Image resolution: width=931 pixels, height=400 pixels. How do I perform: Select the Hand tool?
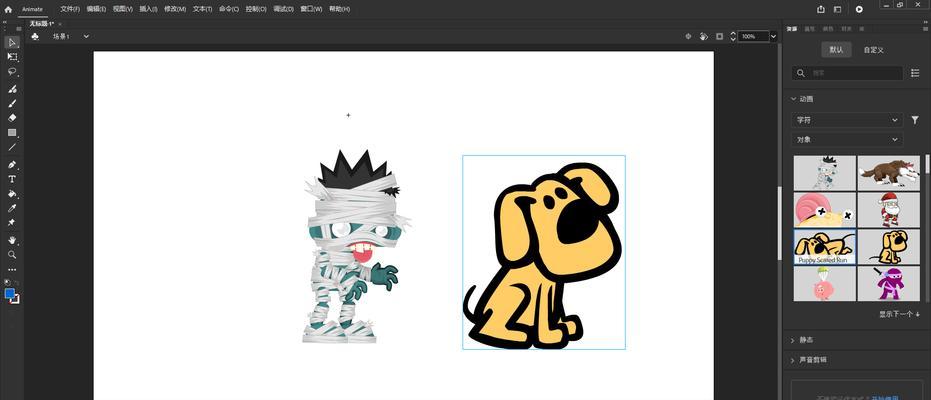point(12,240)
